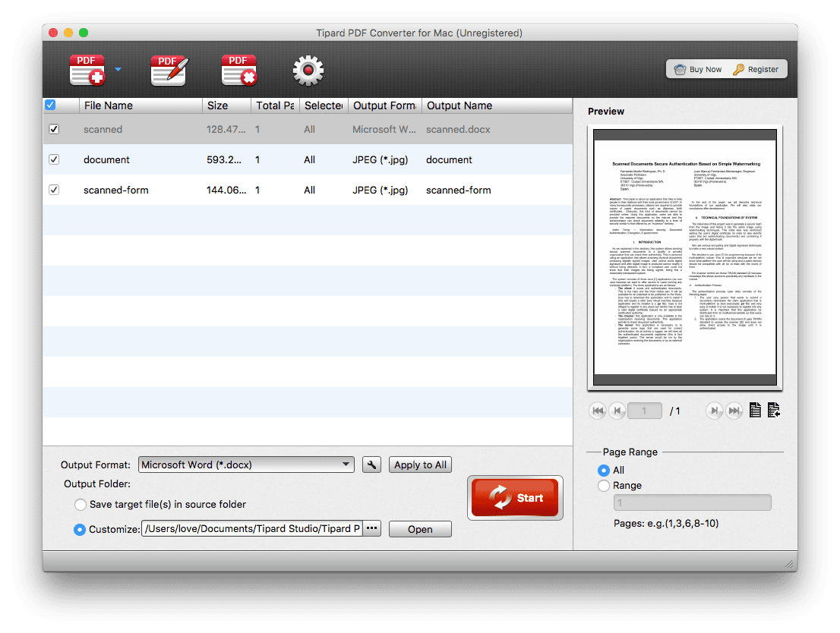
Task: Click the Apply to All button
Action: [x=420, y=465]
